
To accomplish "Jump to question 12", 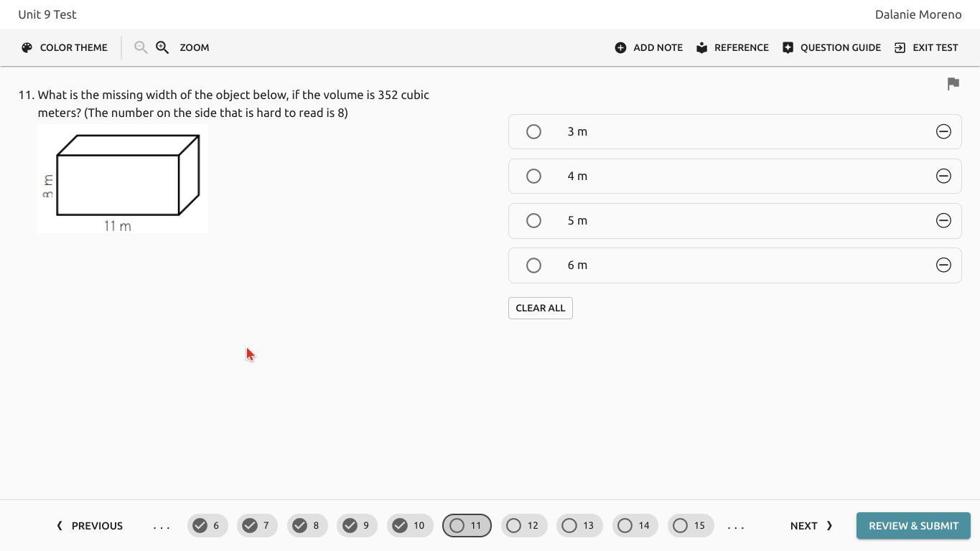I will pos(524,525).
